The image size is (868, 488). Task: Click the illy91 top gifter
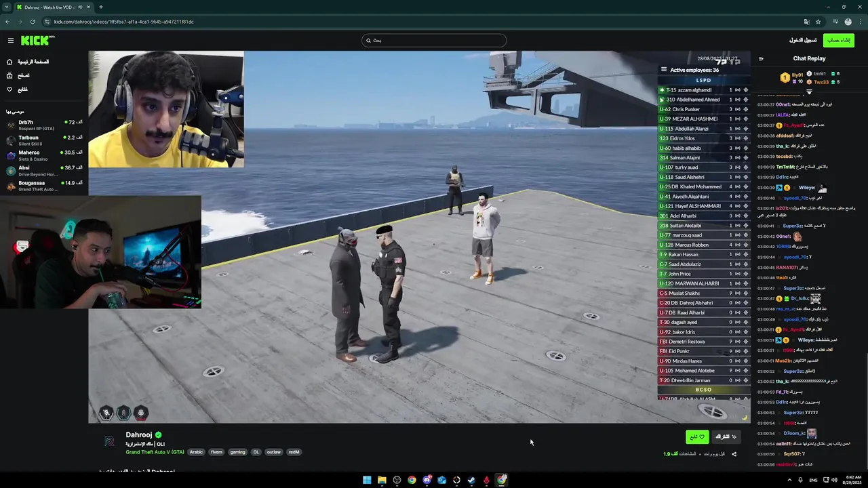[791, 78]
